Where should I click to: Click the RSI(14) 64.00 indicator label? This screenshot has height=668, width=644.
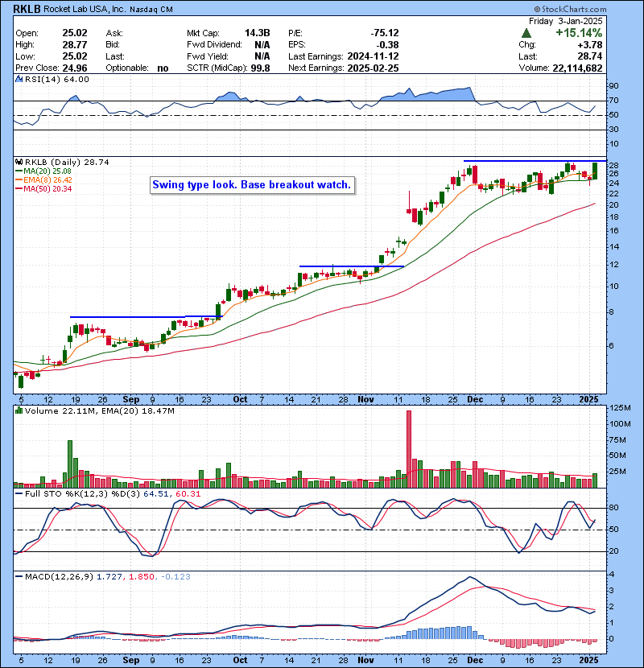(x=56, y=79)
